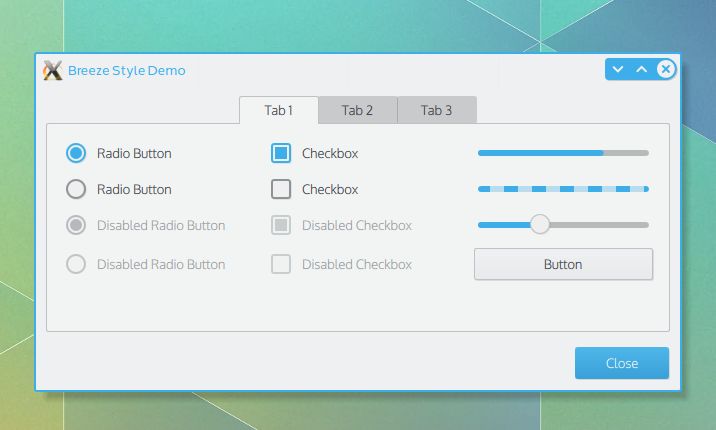Switch to Tab 2
This screenshot has height=430, width=716.
[x=358, y=110]
